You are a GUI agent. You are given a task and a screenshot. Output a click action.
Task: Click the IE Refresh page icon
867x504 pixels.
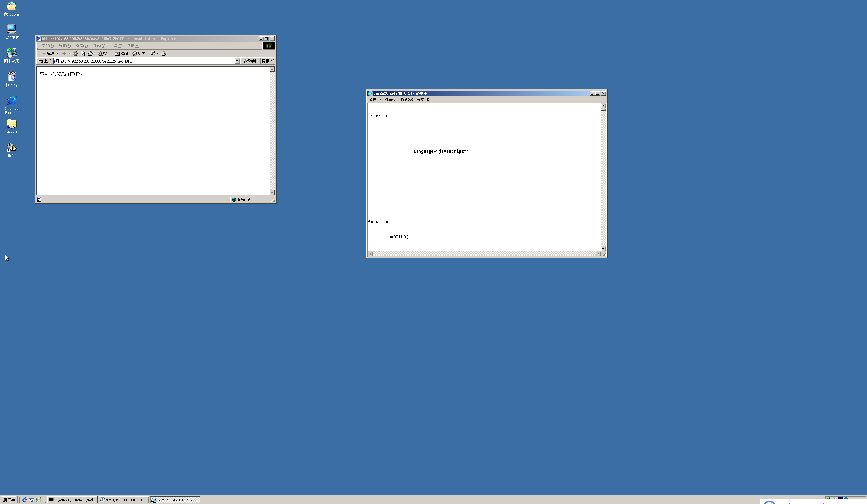(x=83, y=53)
